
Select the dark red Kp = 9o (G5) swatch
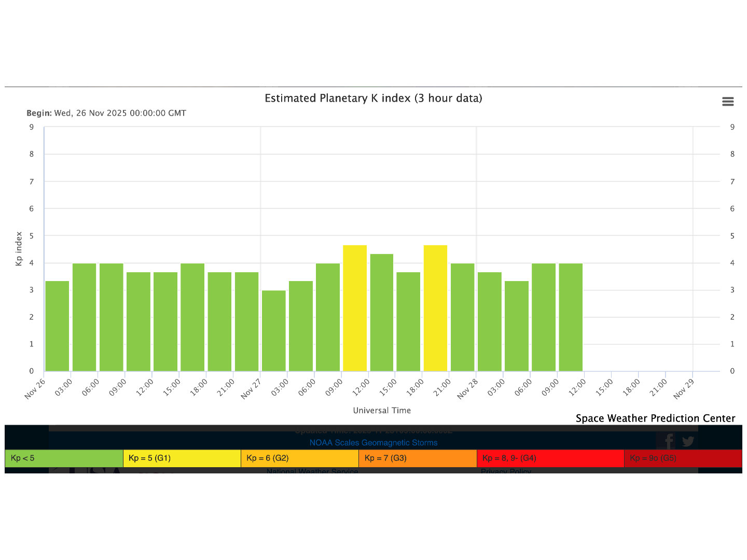point(683,458)
